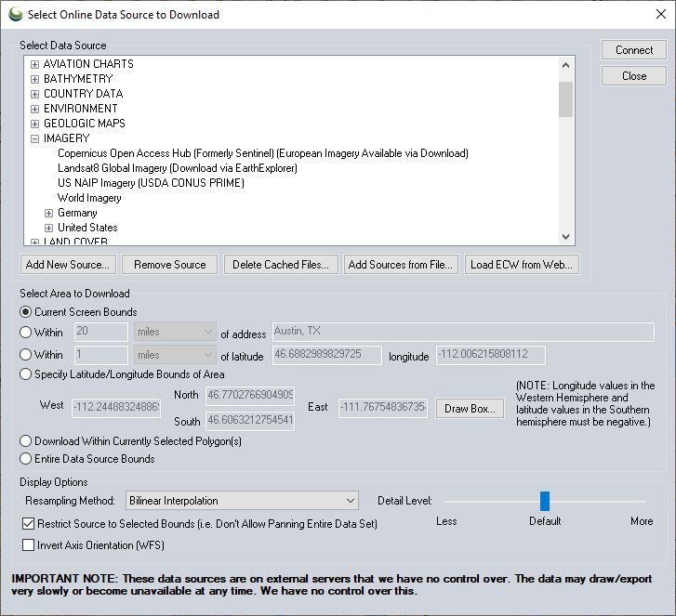
Task: Click the latitude distance field showing 1
Action: (x=100, y=355)
